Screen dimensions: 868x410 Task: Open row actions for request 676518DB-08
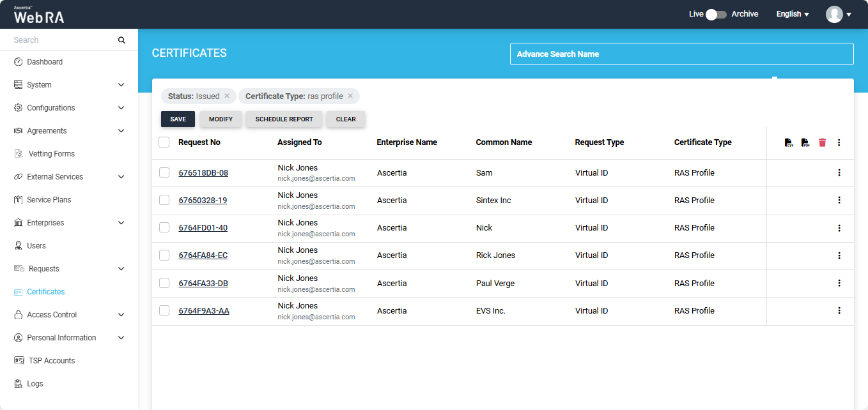839,172
